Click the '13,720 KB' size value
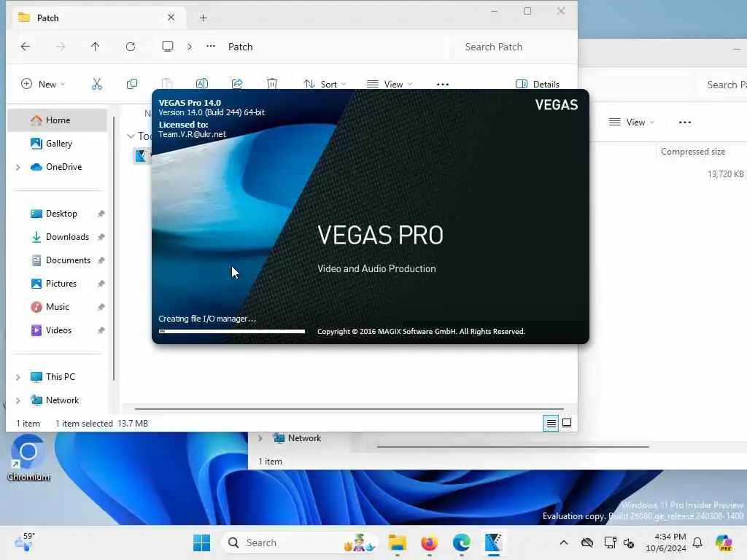The image size is (747, 560). coord(725,174)
